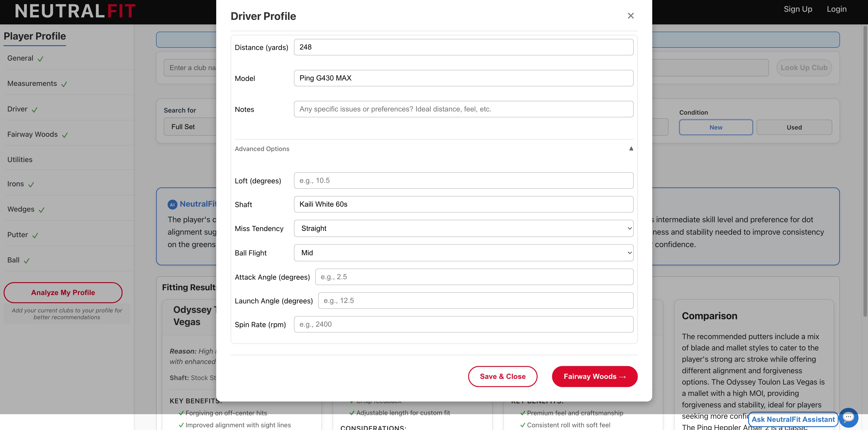868x430 pixels.
Task: Close the Driver Profile dialog with X
Action: pos(631,16)
